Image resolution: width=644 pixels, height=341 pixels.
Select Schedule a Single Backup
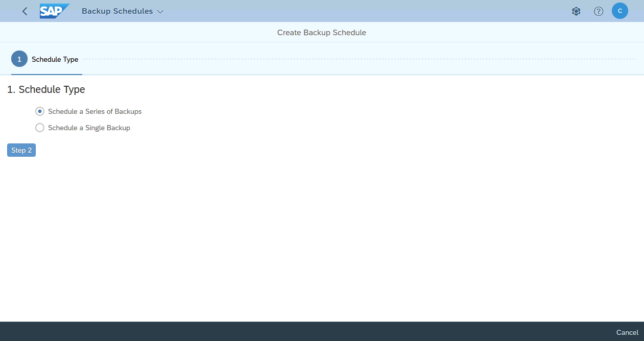[40, 128]
